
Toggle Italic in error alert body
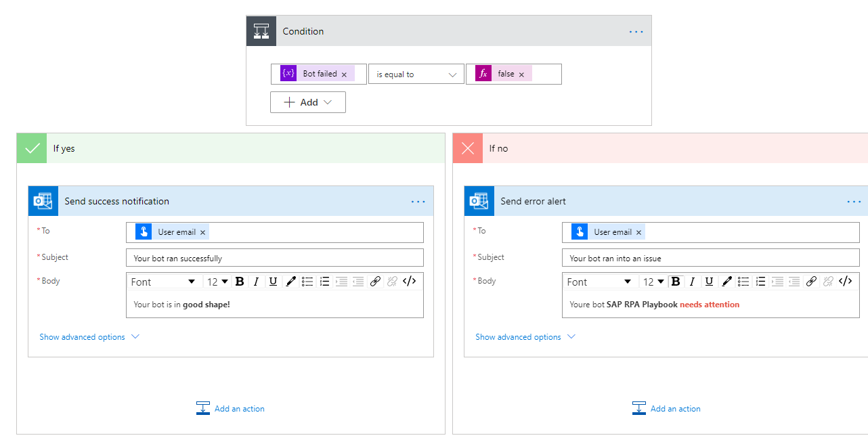tap(692, 282)
